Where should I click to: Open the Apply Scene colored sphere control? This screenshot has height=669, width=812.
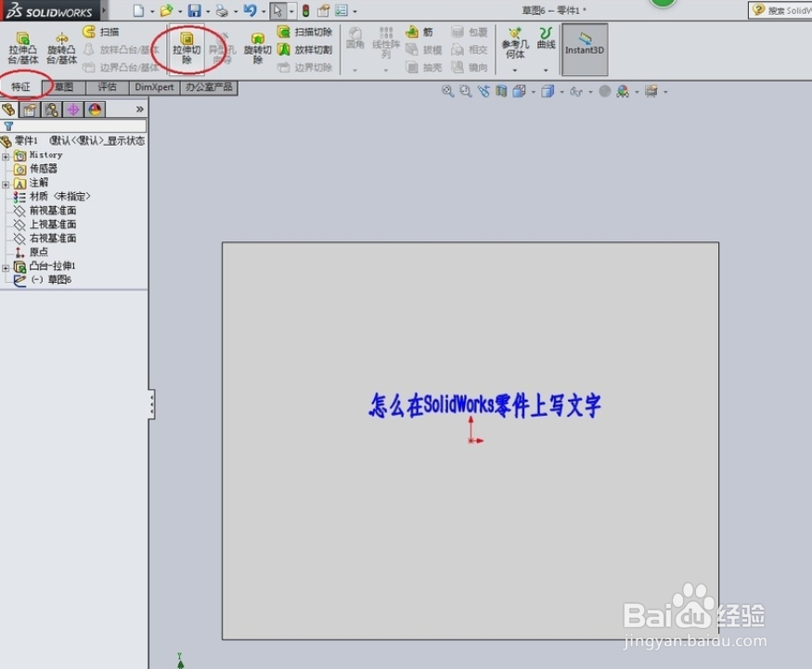coord(624,91)
